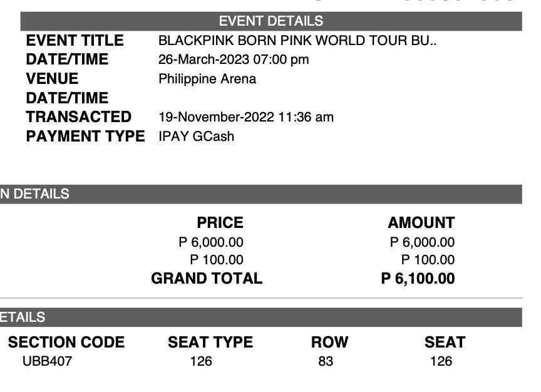
Task: Click the AMOUNT column heading
Action: (421, 223)
